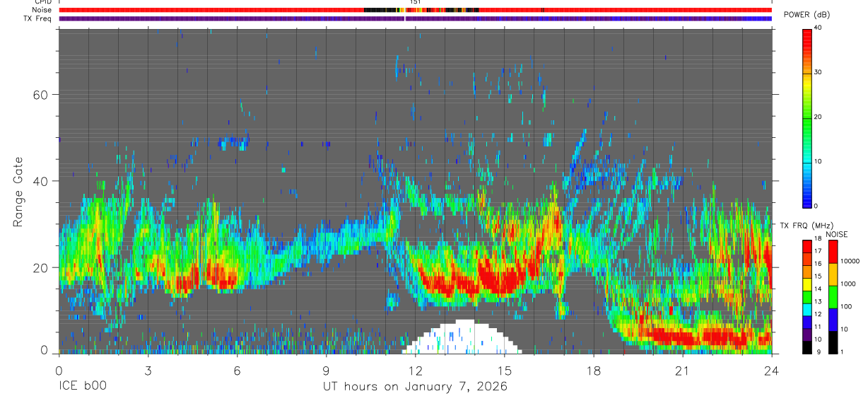Click the orange swatch in the NOISE legend
The height and width of the screenshot is (401, 868).
[x=832, y=274]
